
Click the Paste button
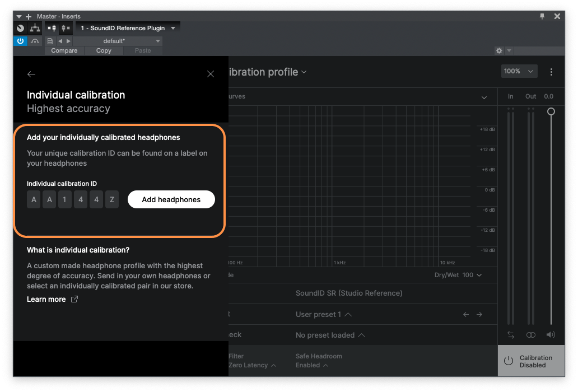click(x=143, y=50)
